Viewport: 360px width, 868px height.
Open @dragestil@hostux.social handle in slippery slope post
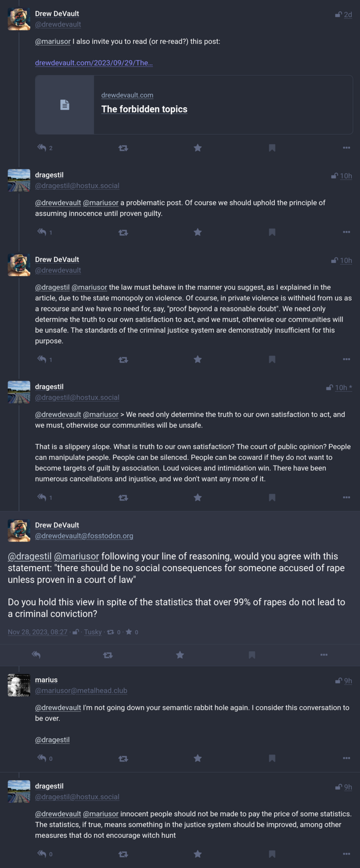coord(77,398)
